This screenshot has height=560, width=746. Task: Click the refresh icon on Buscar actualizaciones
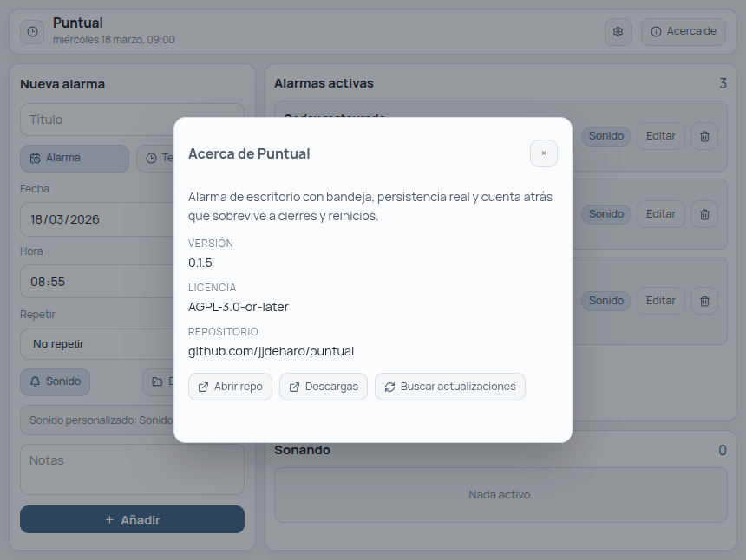pos(389,387)
